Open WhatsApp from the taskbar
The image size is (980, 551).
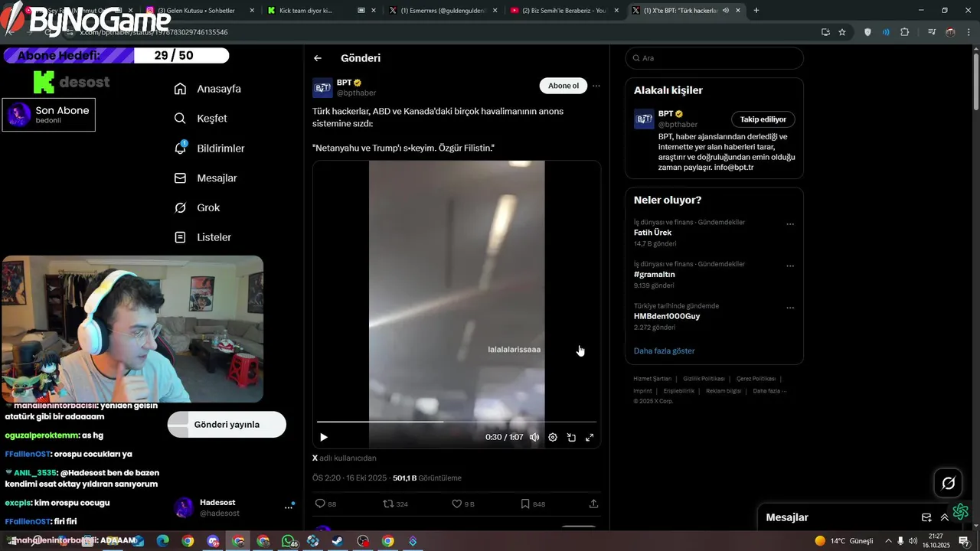coord(288,541)
